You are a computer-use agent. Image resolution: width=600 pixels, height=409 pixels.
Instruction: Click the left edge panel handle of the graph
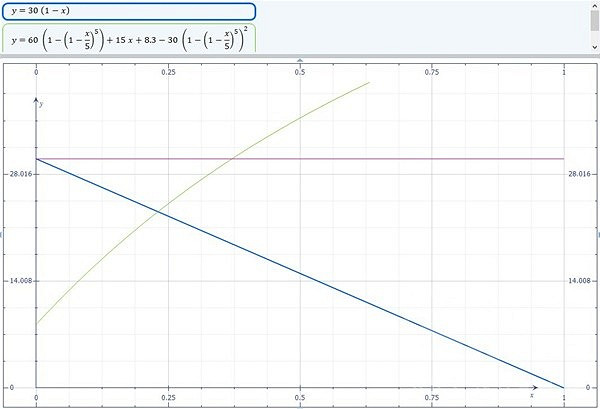pyautogui.click(x=2, y=234)
